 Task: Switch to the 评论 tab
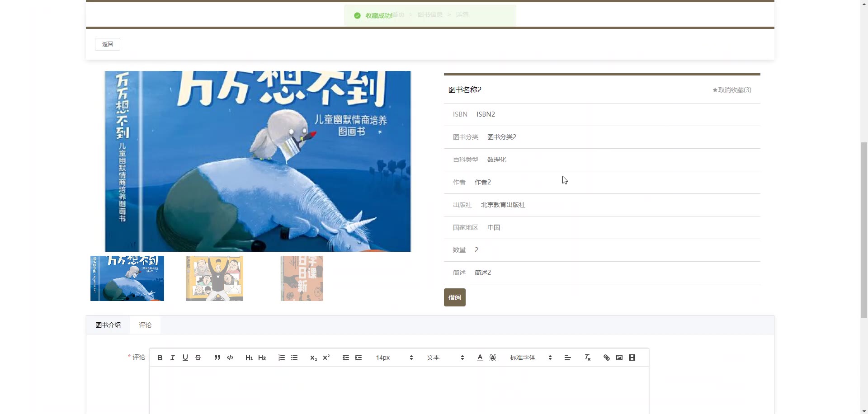tap(145, 325)
